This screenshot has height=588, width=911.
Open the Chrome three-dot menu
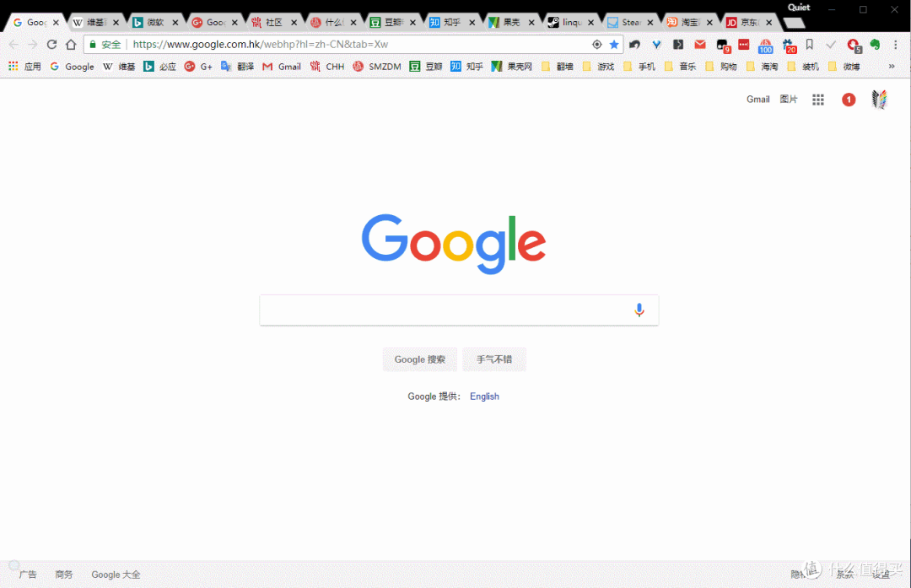pyautogui.click(x=895, y=44)
